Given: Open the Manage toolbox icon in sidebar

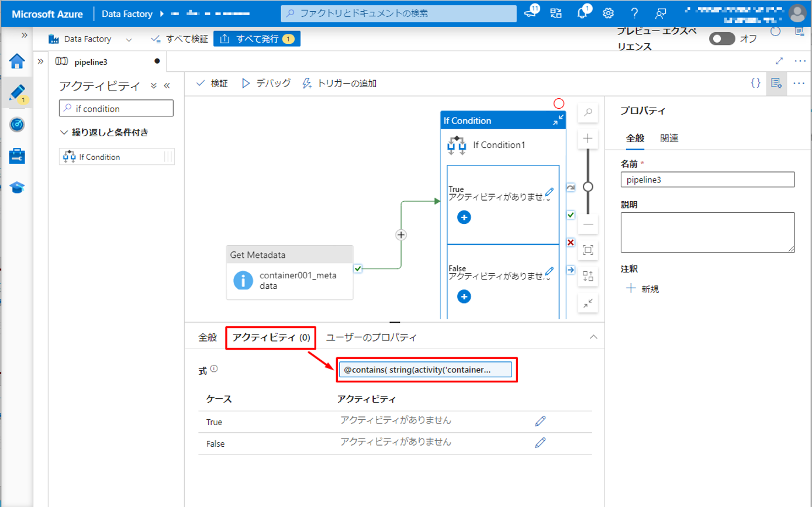Looking at the screenshot, I should (x=17, y=156).
